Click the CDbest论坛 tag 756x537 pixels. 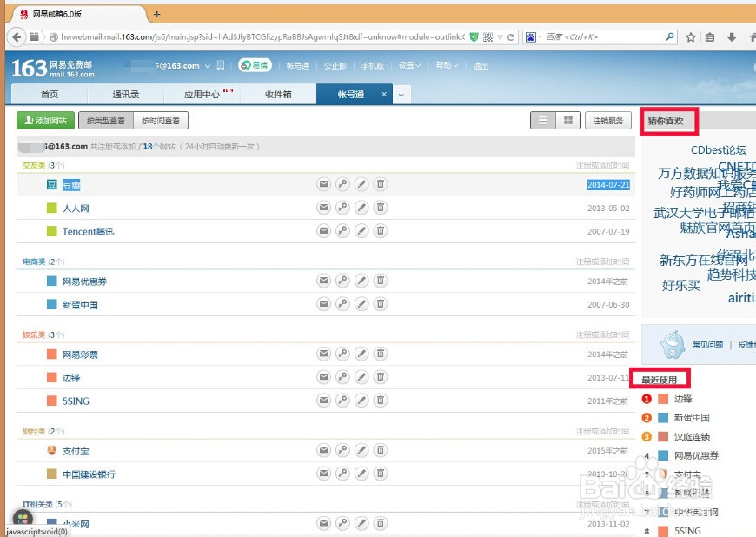718,150
